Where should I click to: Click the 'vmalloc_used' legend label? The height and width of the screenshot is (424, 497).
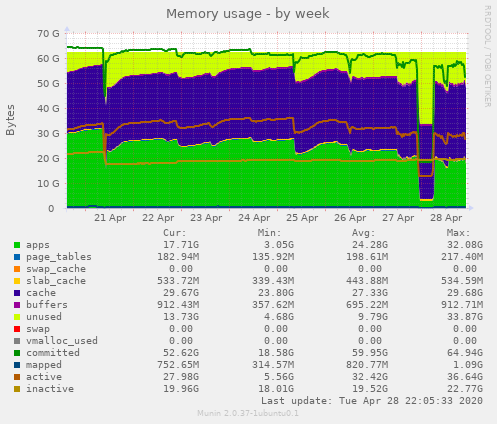click(x=62, y=341)
